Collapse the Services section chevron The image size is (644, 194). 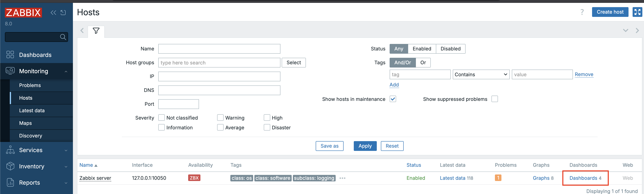tap(66, 150)
